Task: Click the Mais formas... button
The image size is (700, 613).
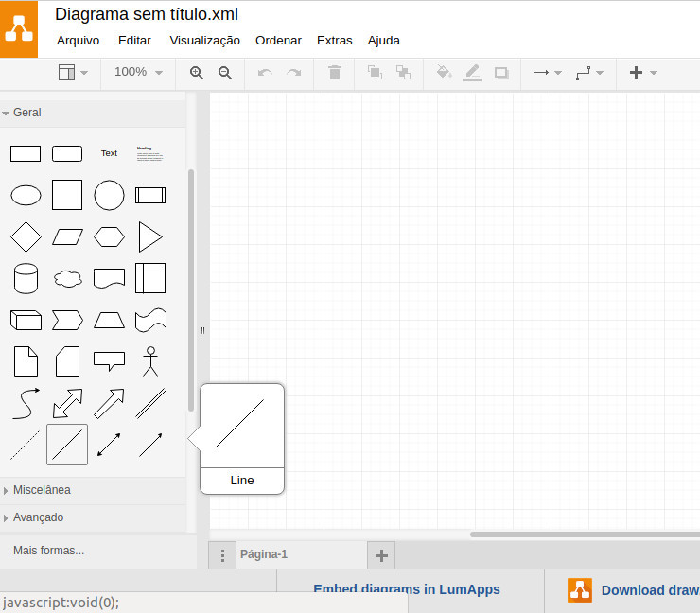Action: [49, 550]
